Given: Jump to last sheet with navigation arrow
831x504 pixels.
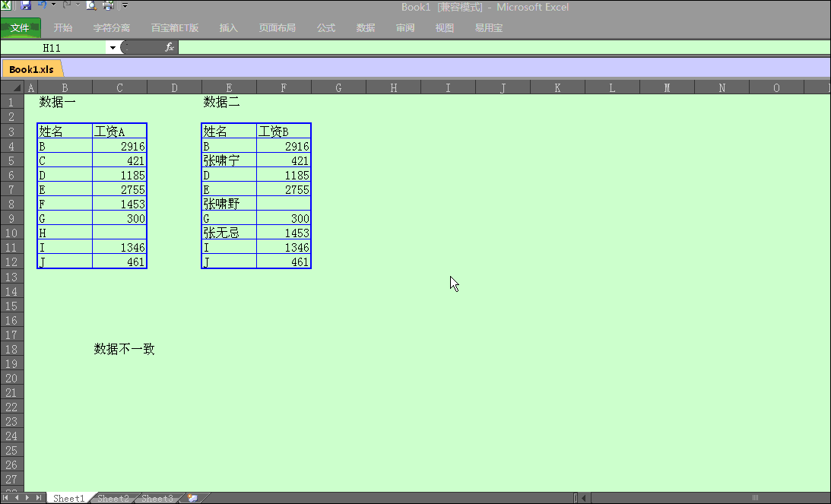Looking at the screenshot, I should click(39, 498).
